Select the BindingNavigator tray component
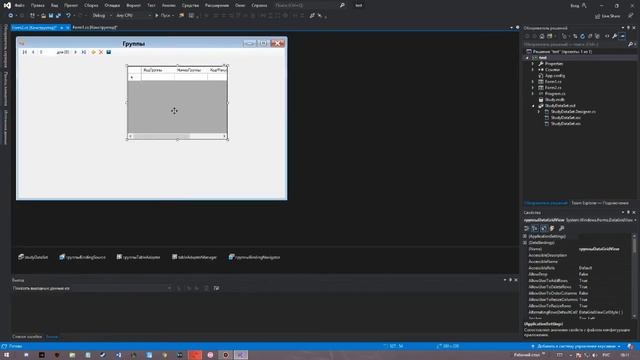The width and height of the screenshot is (640, 360). click(x=254, y=257)
